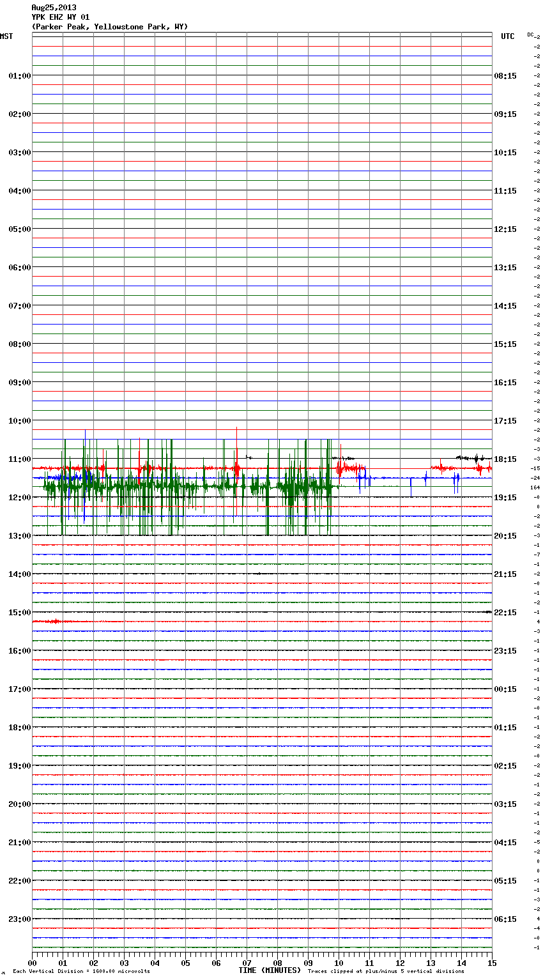Select the MST time label "13:00"
This screenshot has width=543, height=980.
20,536
